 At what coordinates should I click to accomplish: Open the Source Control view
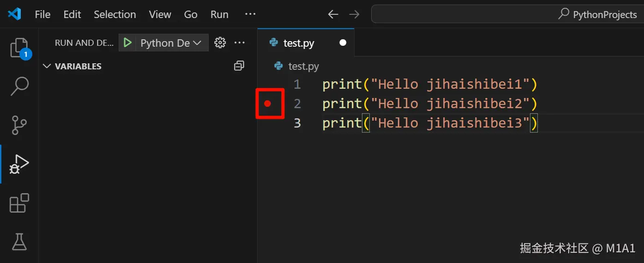coord(19,124)
